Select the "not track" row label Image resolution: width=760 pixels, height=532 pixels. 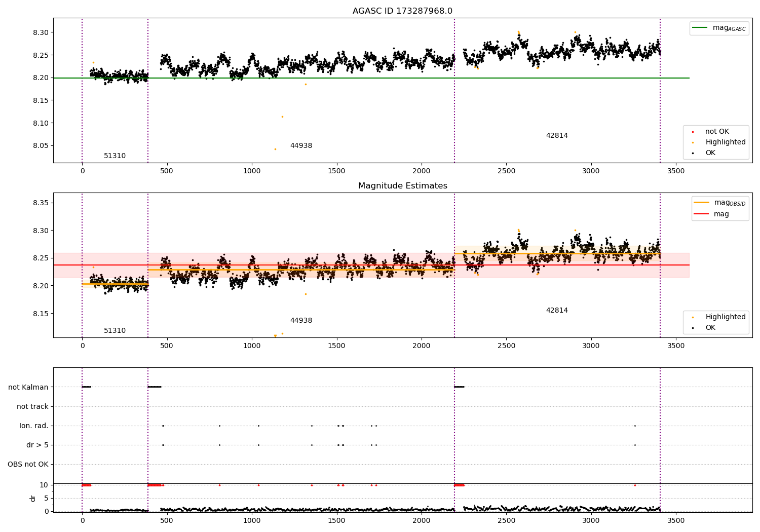coord(32,406)
